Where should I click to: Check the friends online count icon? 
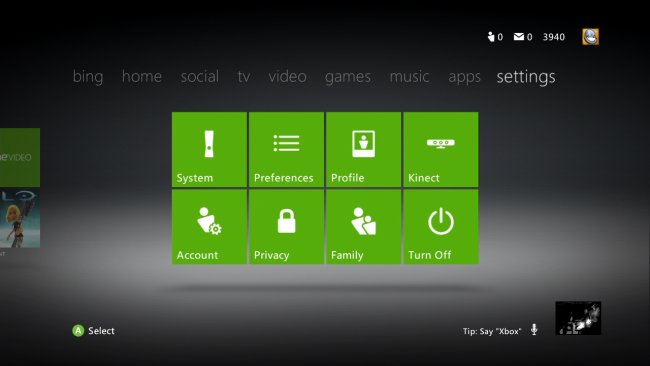tap(491, 37)
